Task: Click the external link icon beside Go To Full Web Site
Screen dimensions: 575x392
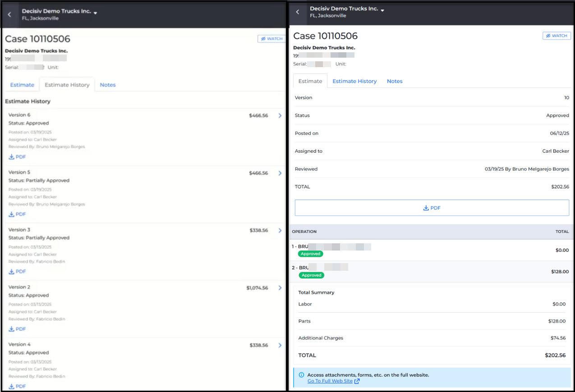Action: click(356, 381)
